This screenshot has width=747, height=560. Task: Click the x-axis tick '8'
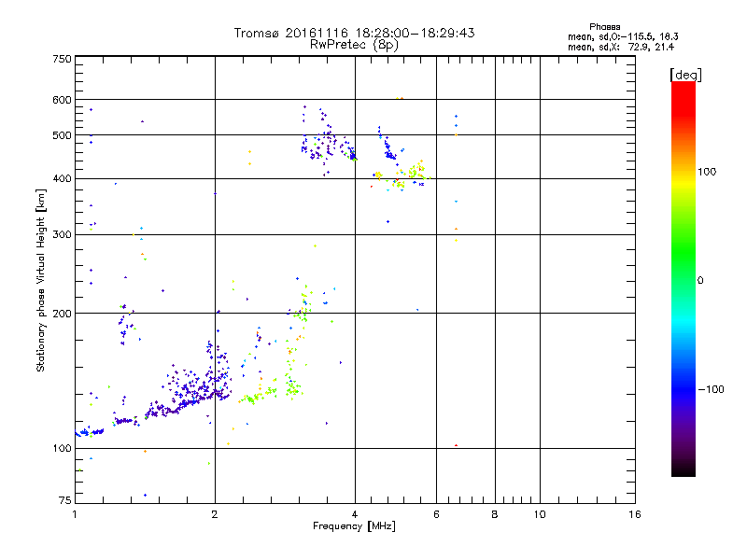[495, 514]
